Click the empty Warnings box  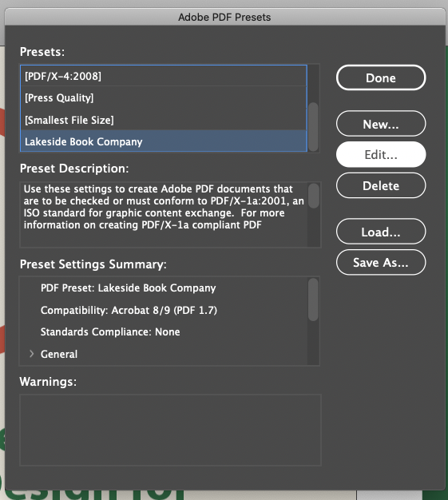170,431
